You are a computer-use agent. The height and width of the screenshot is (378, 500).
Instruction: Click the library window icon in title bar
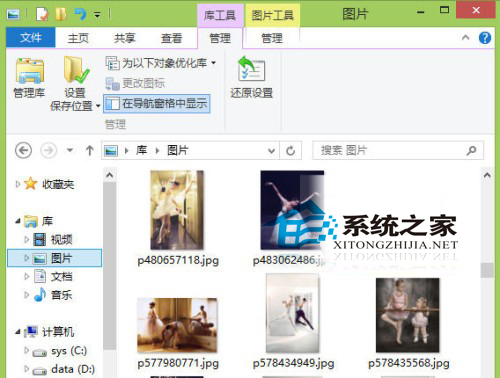click(x=13, y=14)
